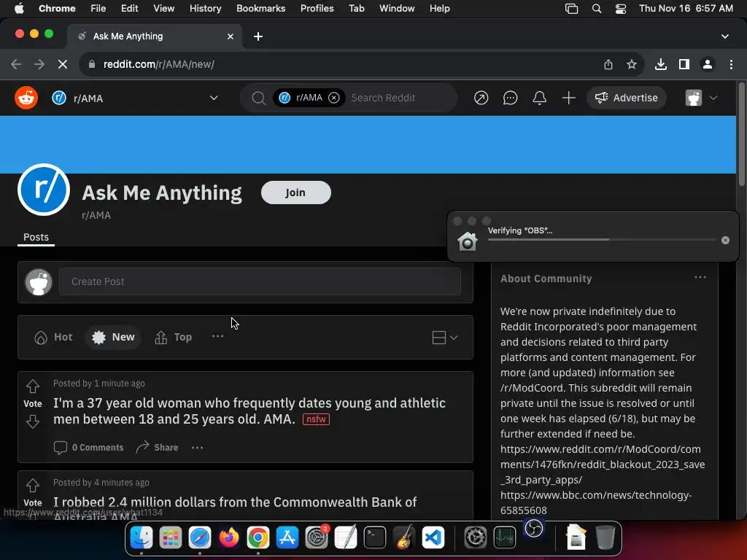Open the Profiles menu

pos(317,9)
